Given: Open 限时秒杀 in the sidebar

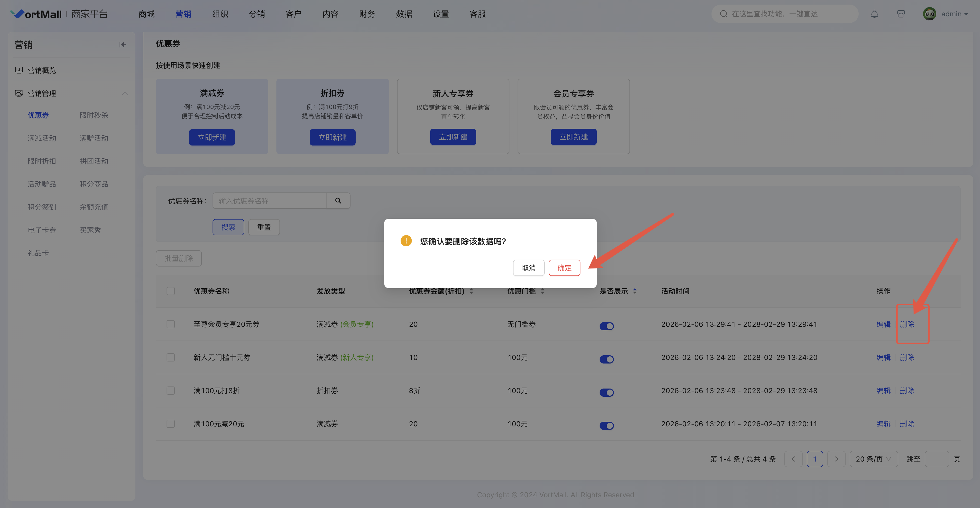Looking at the screenshot, I should 94,115.
